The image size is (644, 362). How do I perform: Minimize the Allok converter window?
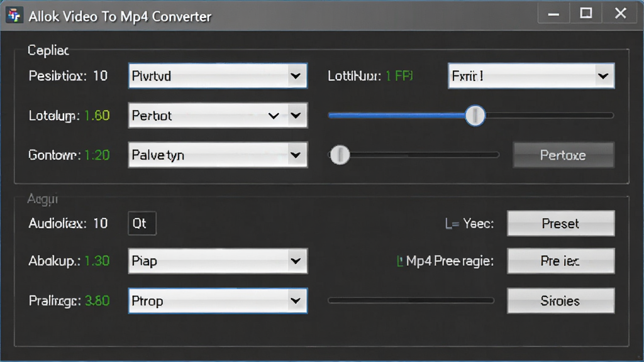pos(553,14)
